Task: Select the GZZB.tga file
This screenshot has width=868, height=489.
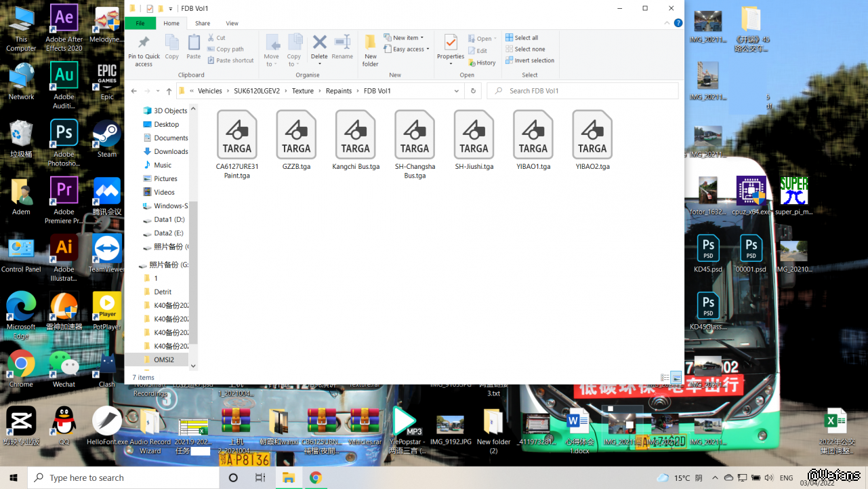Action: pyautogui.click(x=296, y=140)
